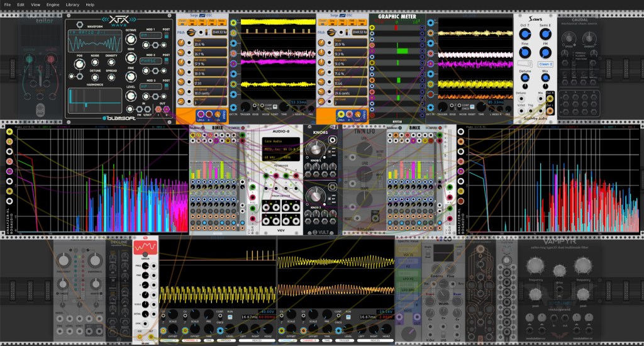Toggle the MOD 1 POST switch
The image size is (644, 346).
(x=166, y=35)
